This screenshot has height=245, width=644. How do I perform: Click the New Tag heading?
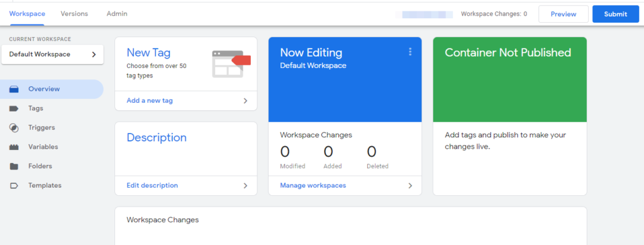pyautogui.click(x=148, y=53)
